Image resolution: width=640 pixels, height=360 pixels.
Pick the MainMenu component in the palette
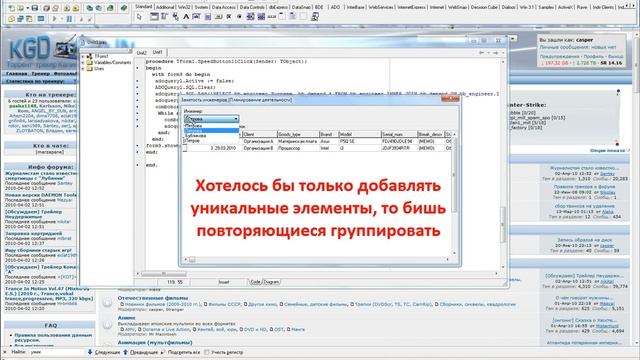point(164,17)
